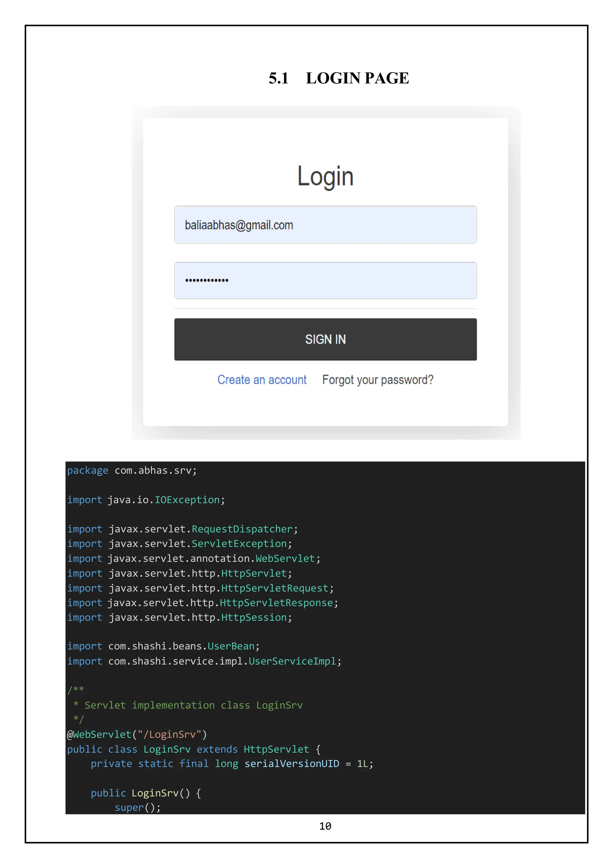Click the HttpServletRequest import line
613x868 pixels.
click(201, 588)
